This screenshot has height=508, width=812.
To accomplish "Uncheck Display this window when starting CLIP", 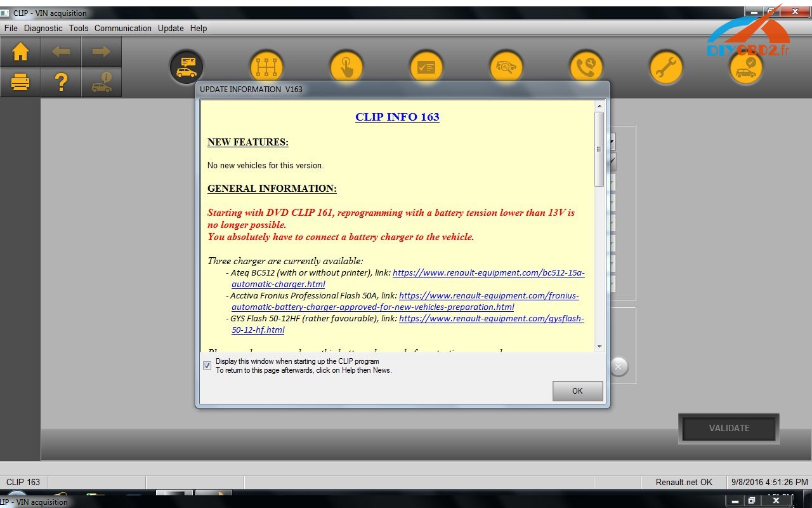I will (207, 365).
